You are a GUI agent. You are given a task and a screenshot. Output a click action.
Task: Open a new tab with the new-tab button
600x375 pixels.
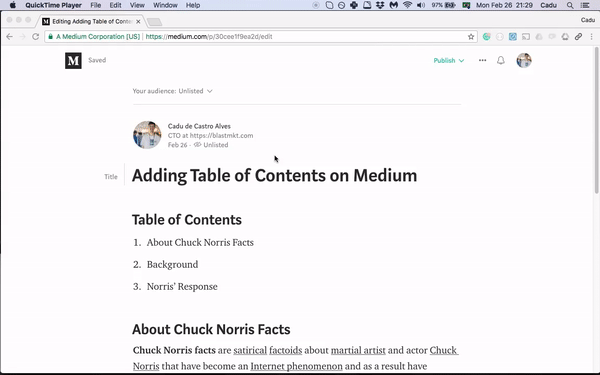pyautogui.click(x=155, y=22)
